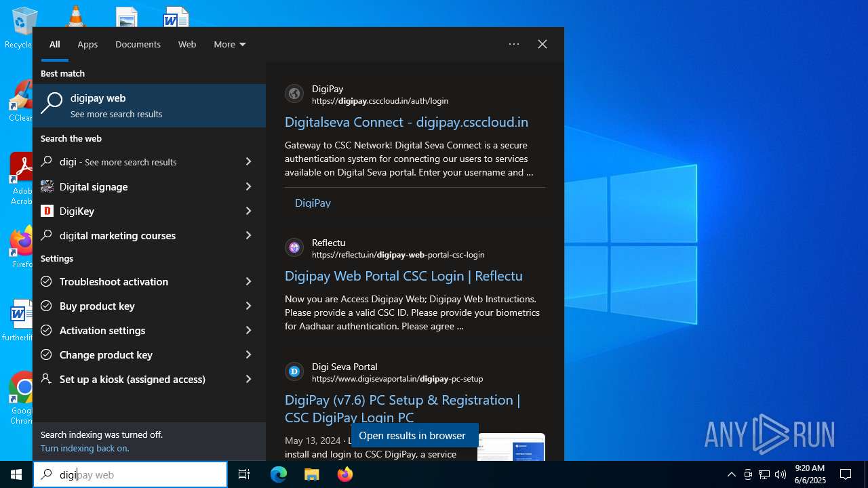Switch to the Web search tab

point(187,44)
